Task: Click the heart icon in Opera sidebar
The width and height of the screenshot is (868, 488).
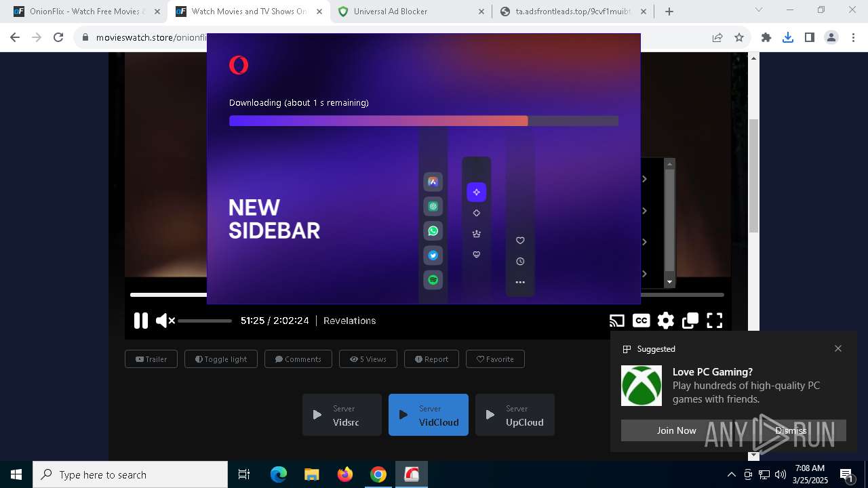Action: 520,241
